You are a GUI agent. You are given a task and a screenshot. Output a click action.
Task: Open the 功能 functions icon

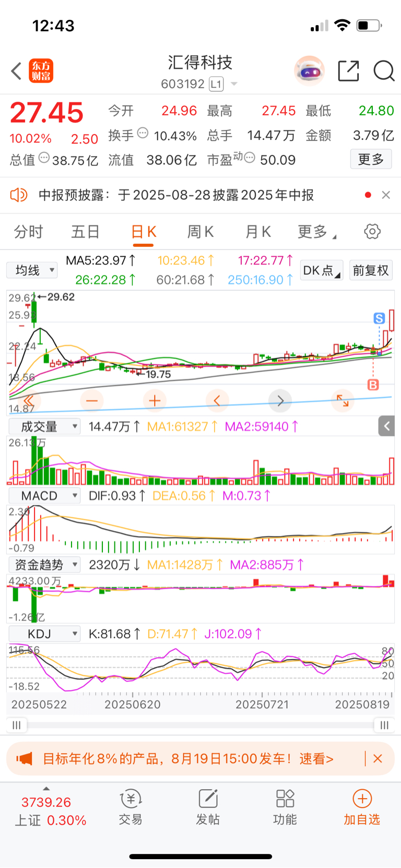pyautogui.click(x=285, y=807)
